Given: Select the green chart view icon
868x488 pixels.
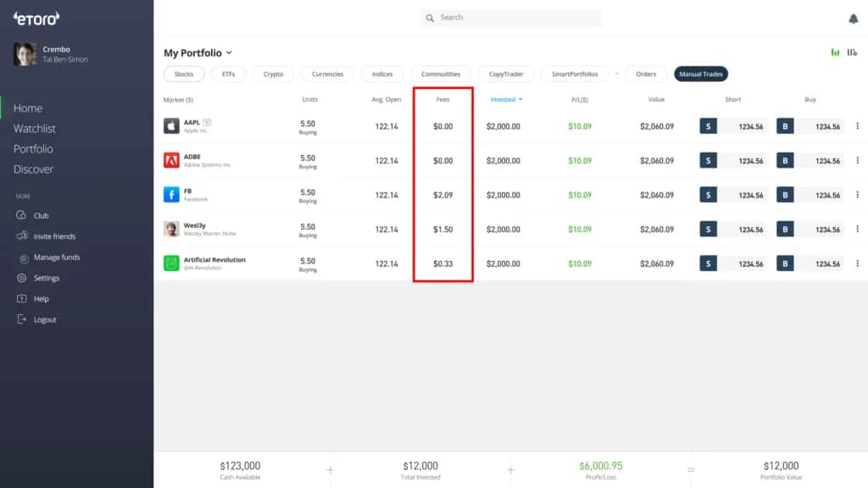Looking at the screenshot, I should 834,53.
